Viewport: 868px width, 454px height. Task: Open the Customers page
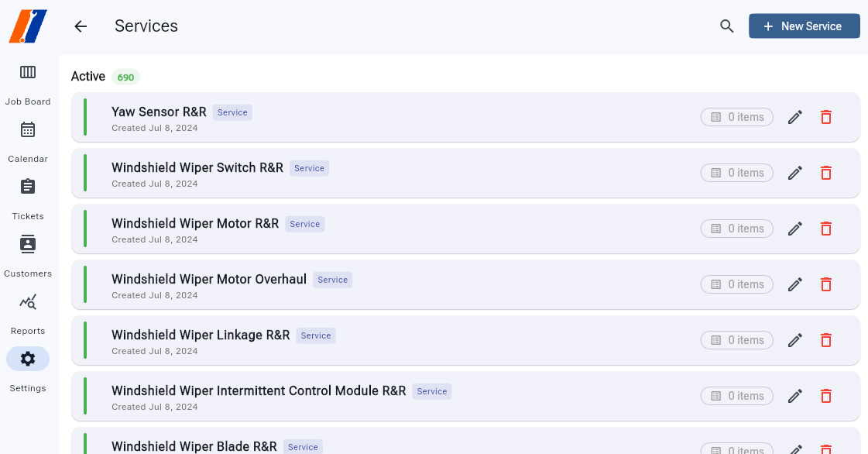pos(28,253)
